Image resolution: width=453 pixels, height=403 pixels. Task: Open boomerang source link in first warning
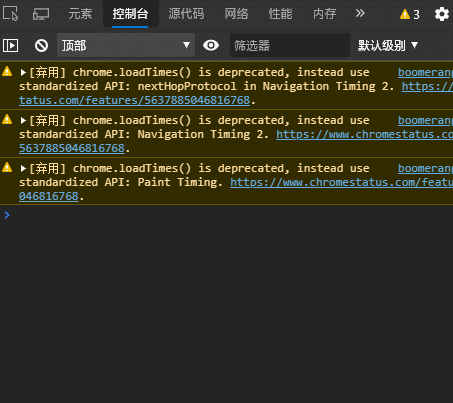coord(425,72)
